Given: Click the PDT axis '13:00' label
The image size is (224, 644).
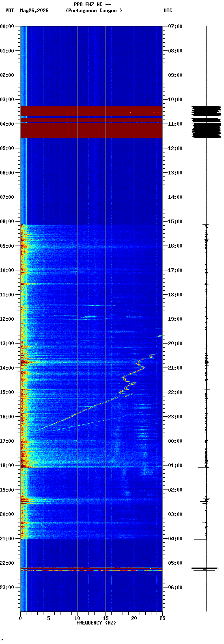Looking at the screenshot, I should (7, 344).
